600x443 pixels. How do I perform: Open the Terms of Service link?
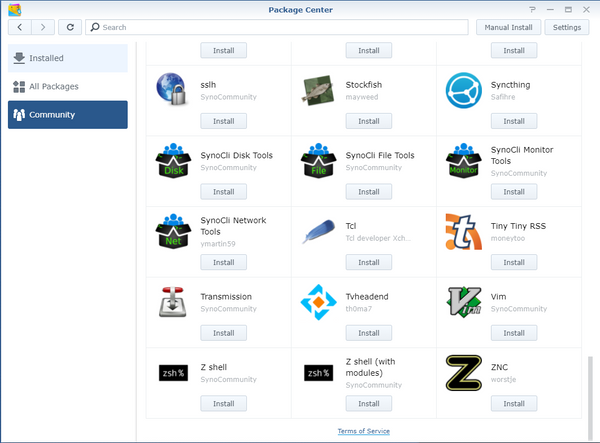click(364, 430)
